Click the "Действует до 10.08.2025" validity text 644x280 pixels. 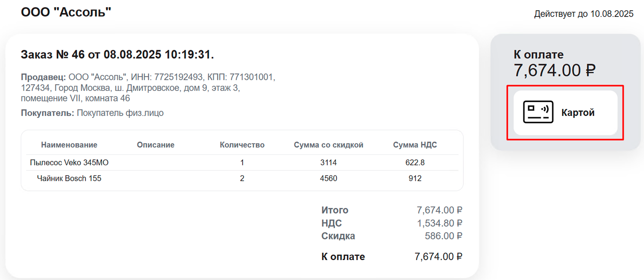[583, 14]
